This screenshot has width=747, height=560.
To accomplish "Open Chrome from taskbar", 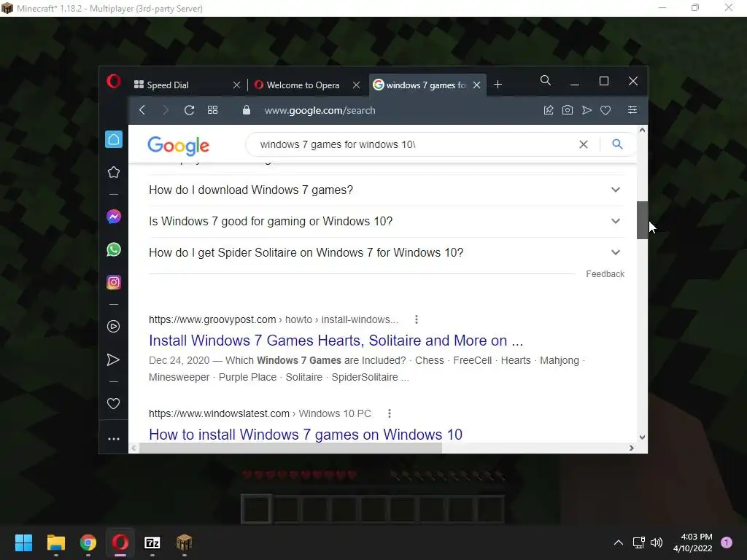I will coord(88,542).
